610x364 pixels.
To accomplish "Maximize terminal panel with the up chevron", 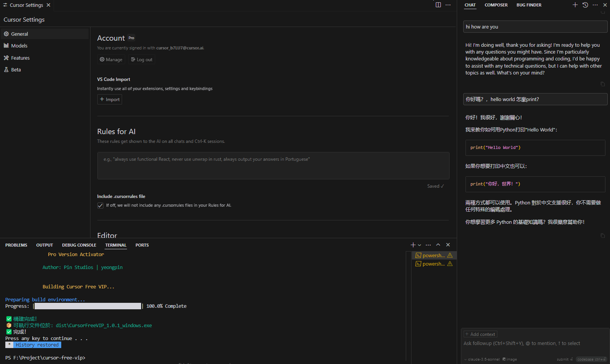I will [x=438, y=245].
